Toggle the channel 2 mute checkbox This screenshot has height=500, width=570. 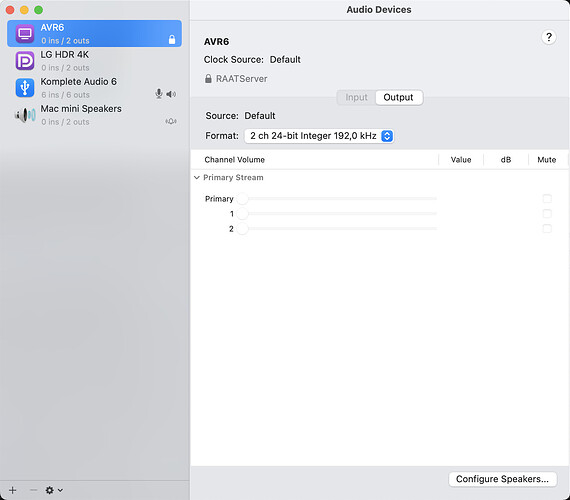tap(547, 228)
